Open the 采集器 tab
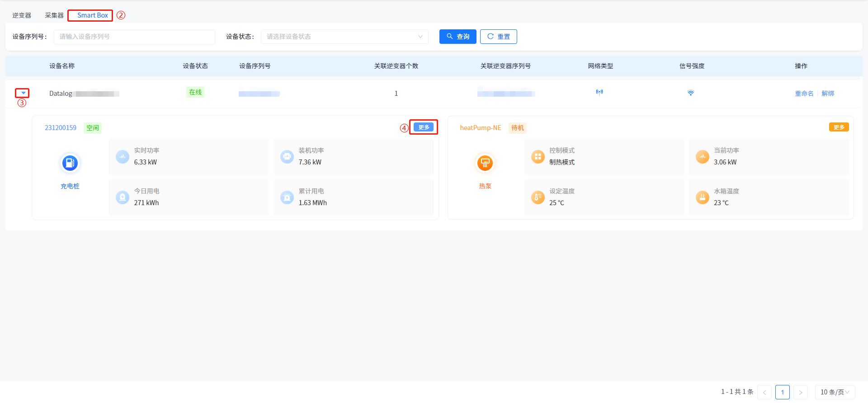The image size is (868, 403). 54,15
